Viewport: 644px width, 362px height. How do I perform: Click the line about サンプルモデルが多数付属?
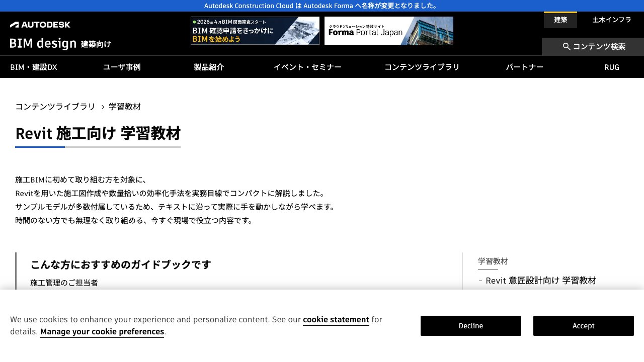[175, 207]
